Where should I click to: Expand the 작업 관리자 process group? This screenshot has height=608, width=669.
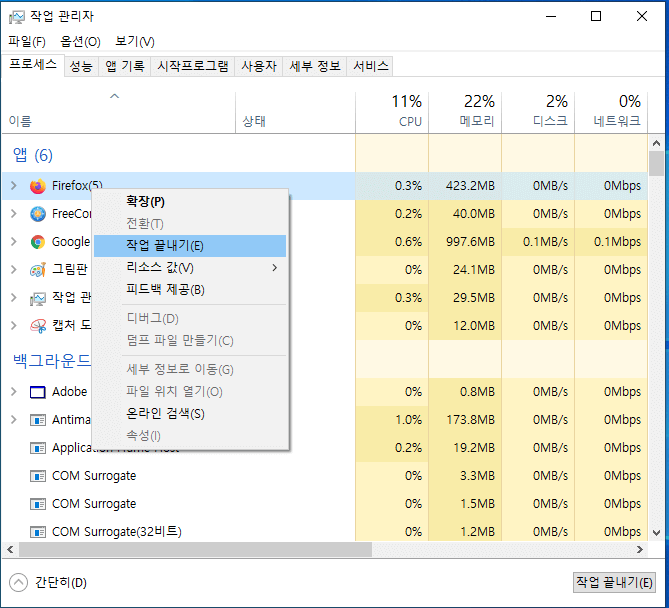[14, 297]
